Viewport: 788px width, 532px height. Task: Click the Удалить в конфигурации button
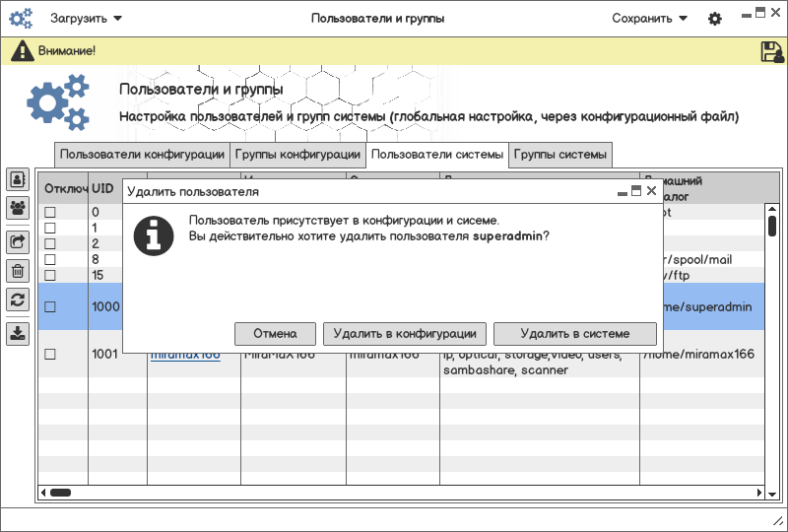pos(405,333)
